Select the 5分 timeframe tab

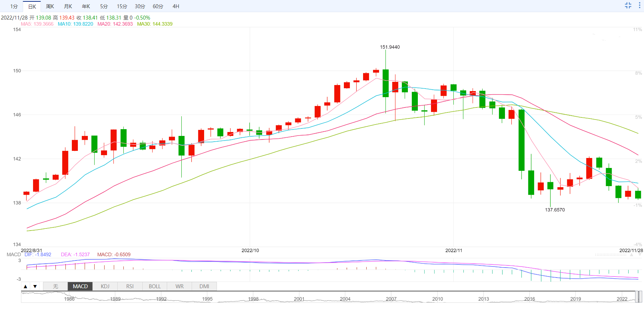pyautogui.click(x=104, y=6)
